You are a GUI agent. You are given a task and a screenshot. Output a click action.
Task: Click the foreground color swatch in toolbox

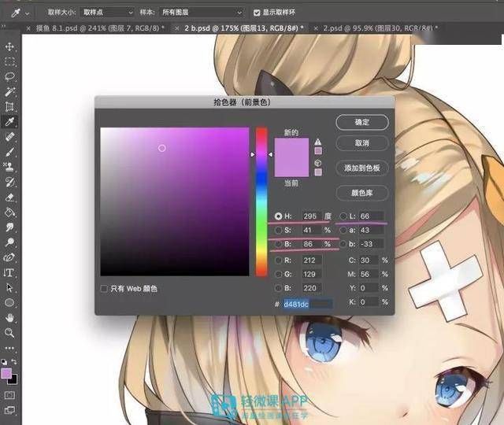tap(6, 374)
